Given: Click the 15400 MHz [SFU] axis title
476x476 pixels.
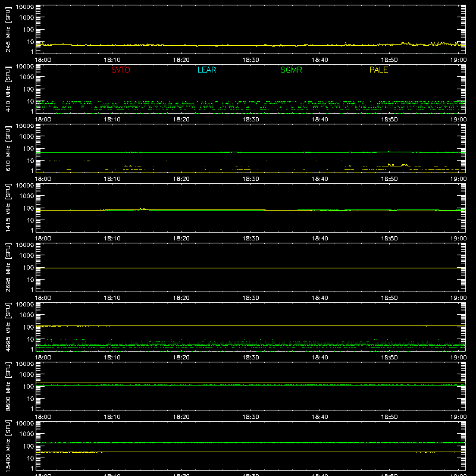Looking at the screenshot, I should click(8, 446).
